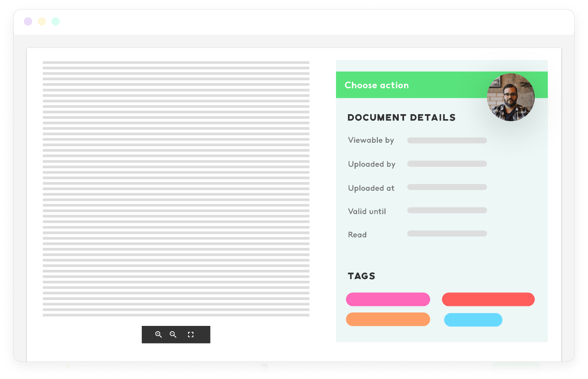Select the blue tag
This screenshot has height=379, width=588.
click(473, 320)
